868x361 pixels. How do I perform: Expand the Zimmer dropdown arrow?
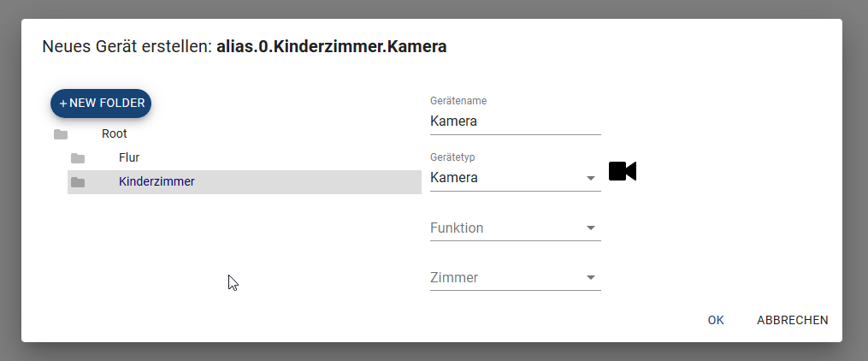(591, 278)
